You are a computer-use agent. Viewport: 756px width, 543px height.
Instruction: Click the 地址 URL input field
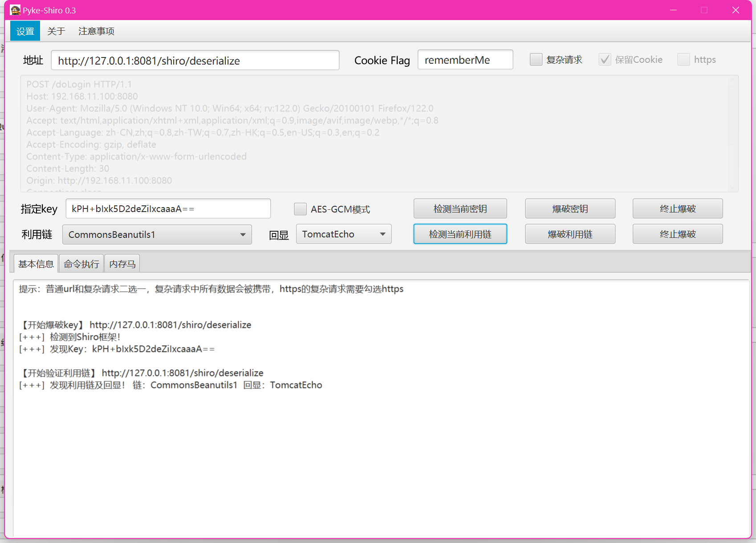pyautogui.click(x=195, y=60)
